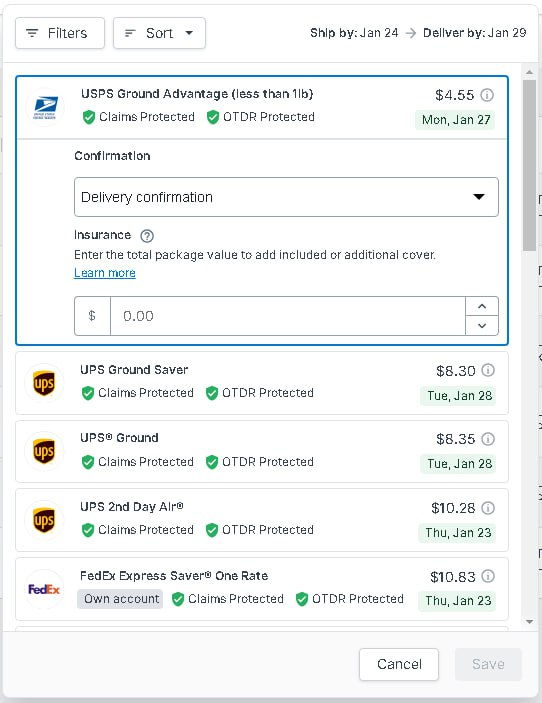Open the Filters panel
542x703 pixels.
(x=60, y=33)
